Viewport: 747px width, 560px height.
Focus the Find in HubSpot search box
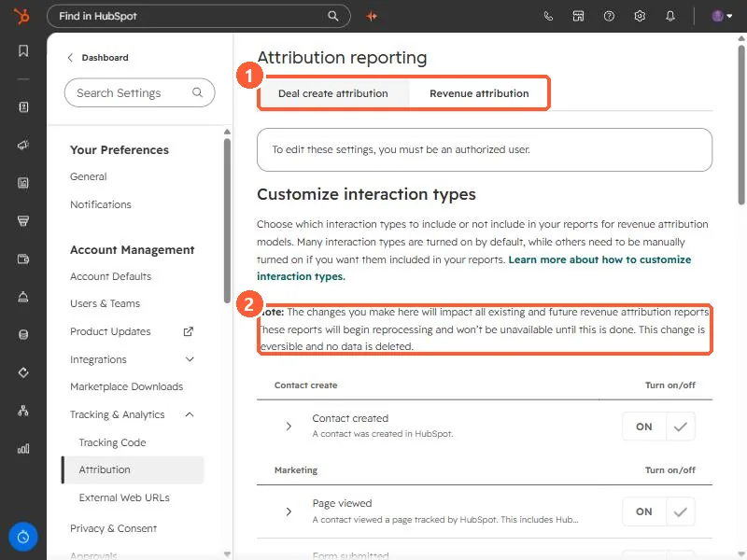[x=199, y=16]
